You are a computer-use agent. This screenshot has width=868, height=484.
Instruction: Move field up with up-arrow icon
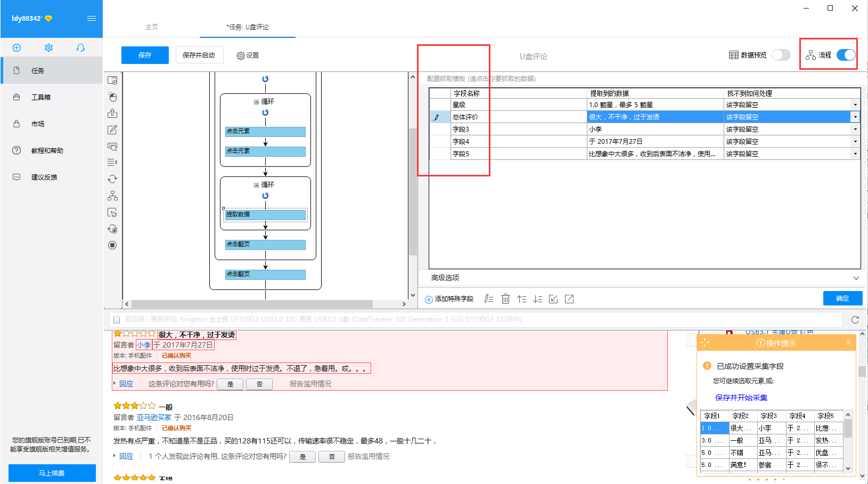[521, 299]
